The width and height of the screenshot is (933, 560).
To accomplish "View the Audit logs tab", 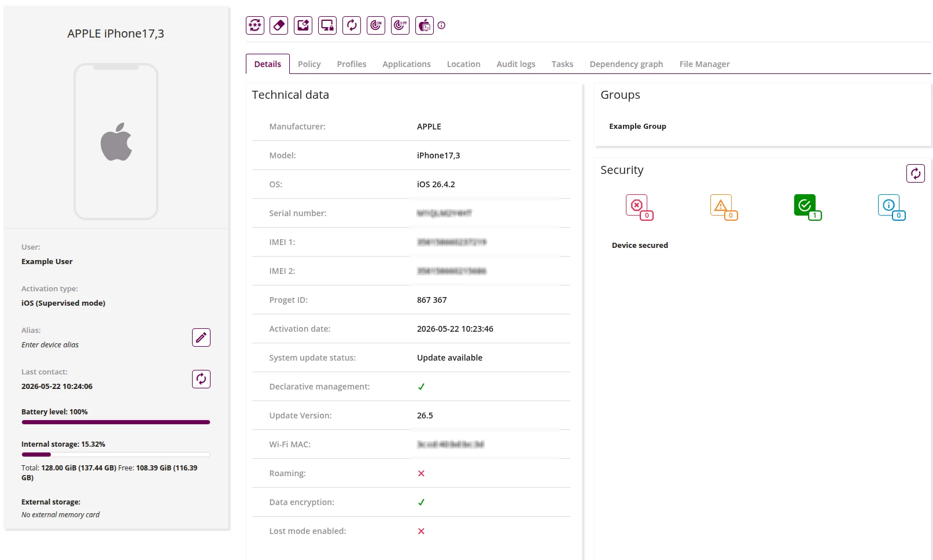I will (516, 64).
